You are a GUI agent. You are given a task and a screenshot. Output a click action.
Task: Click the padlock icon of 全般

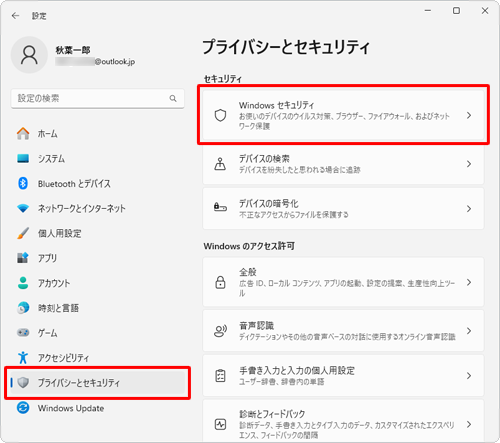[220, 282]
